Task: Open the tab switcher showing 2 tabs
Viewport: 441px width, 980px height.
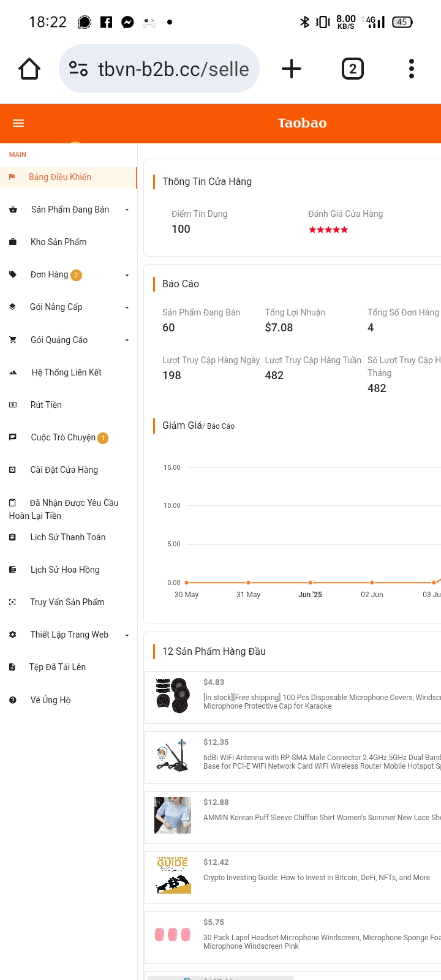Action: (x=352, y=69)
